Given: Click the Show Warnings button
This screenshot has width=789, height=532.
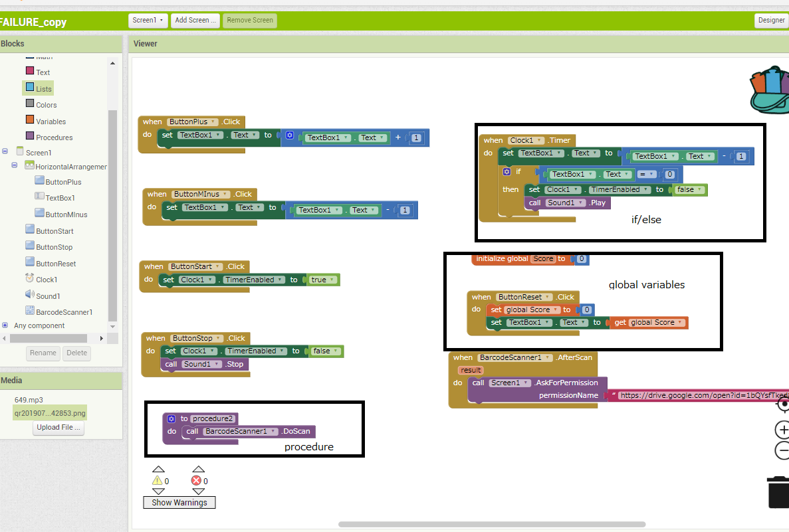Looking at the screenshot, I should point(179,503).
